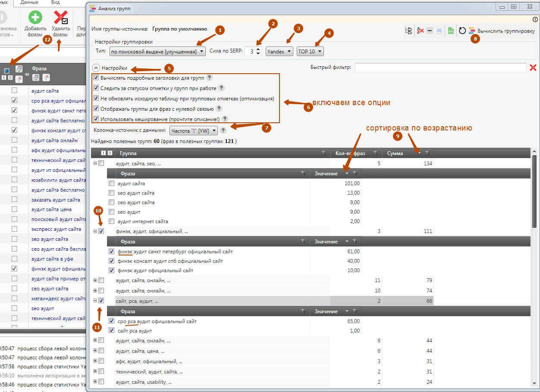Collapse the аудит, сайта, seo group

tap(95, 163)
